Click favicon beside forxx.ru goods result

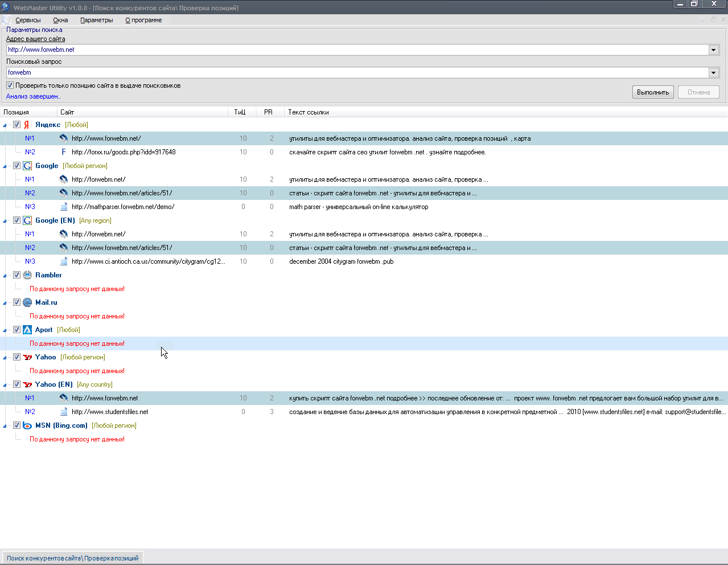64,152
